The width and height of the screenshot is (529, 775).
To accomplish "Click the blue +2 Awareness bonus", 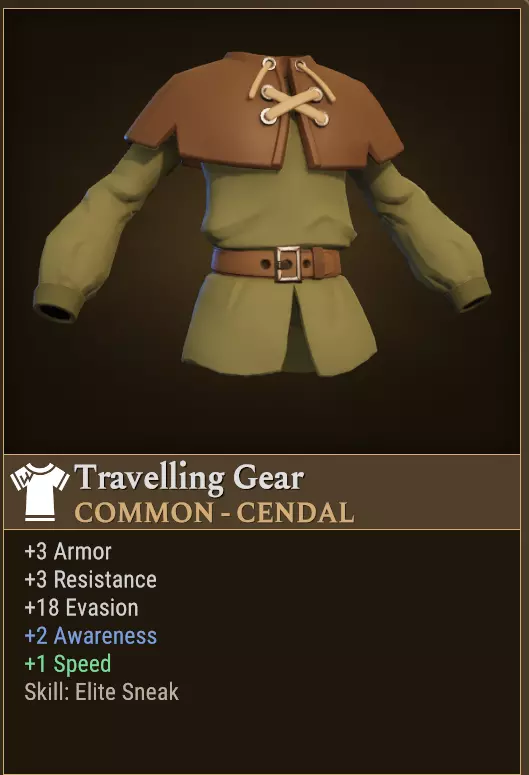I will 91,636.
